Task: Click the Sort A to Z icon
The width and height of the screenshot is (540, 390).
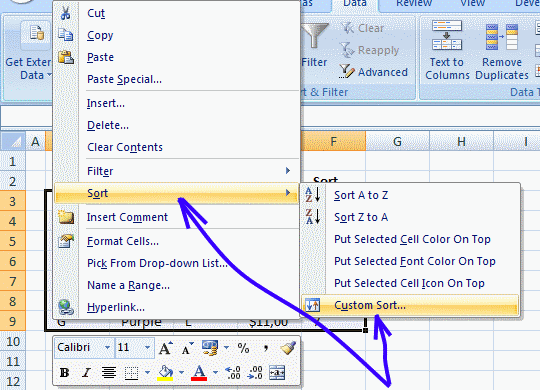Action: [313, 195]
